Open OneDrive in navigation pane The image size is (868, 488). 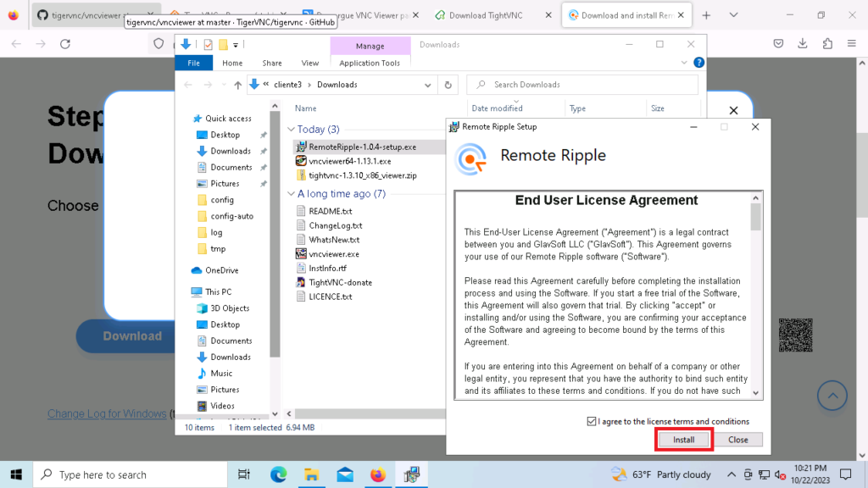point(221,270)
